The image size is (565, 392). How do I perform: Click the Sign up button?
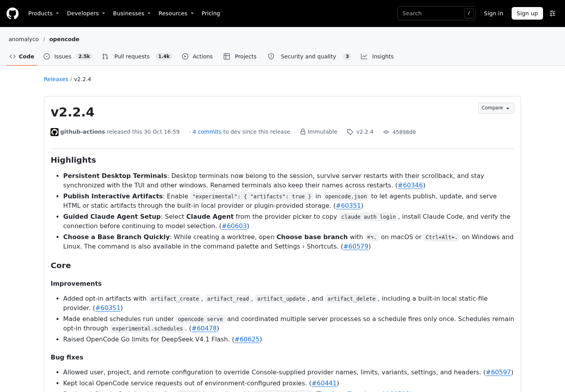527,13
